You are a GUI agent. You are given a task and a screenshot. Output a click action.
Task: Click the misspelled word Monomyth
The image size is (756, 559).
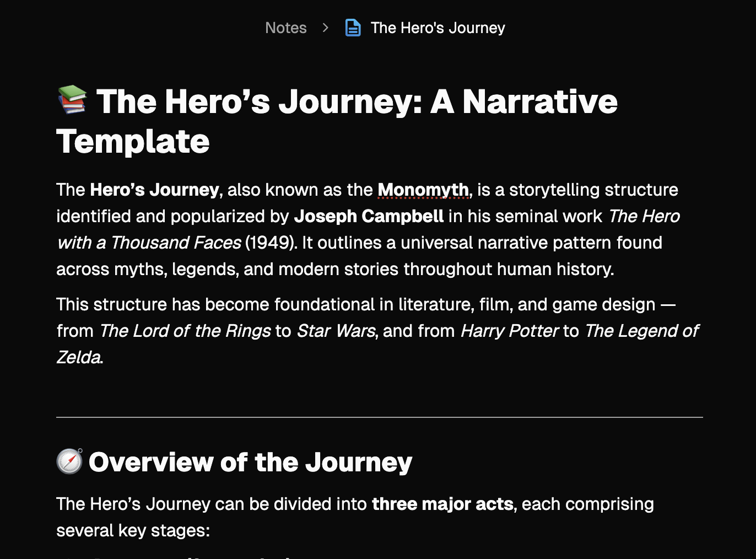(423, 190)
